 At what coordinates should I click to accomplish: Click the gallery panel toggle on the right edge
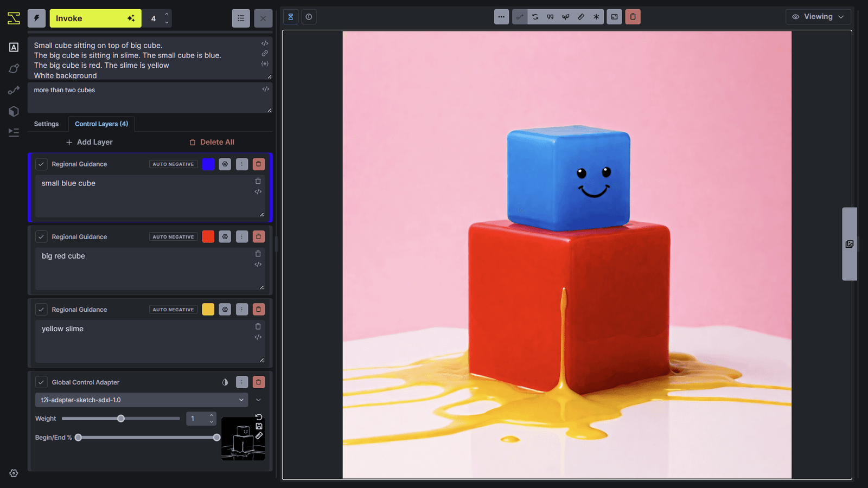click(x=850, y=244)
